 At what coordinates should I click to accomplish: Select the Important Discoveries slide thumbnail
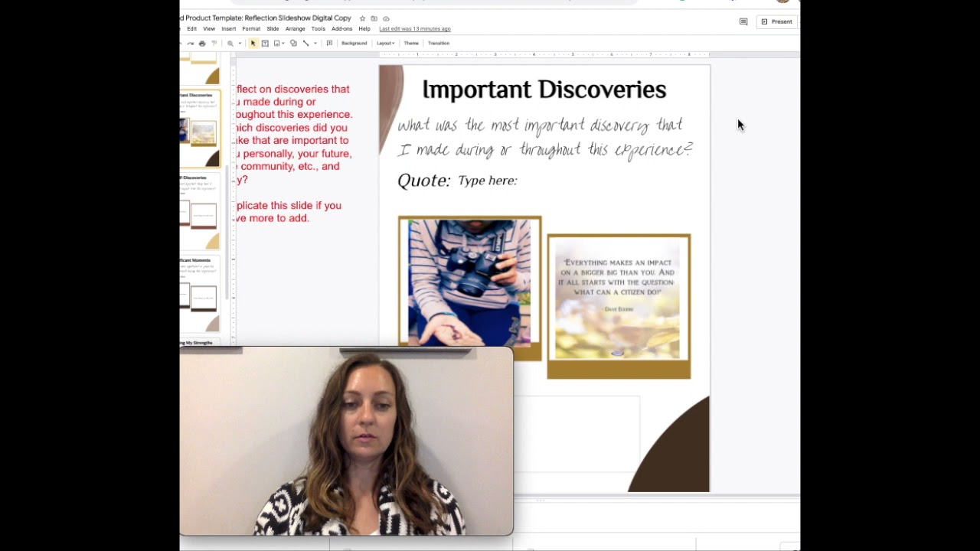pyautogui.click(x=200, y=129)
